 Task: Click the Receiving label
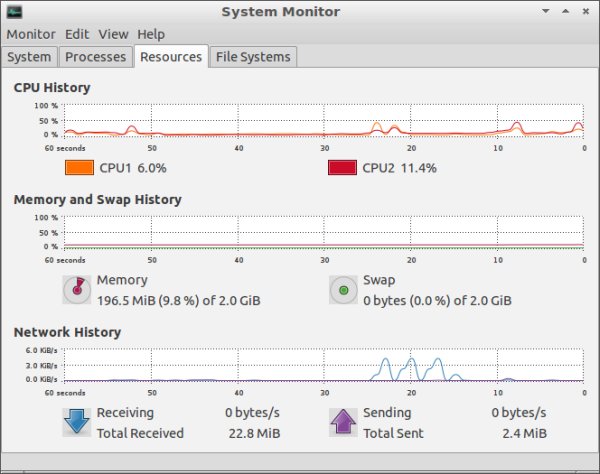click(x=125, y=413)
